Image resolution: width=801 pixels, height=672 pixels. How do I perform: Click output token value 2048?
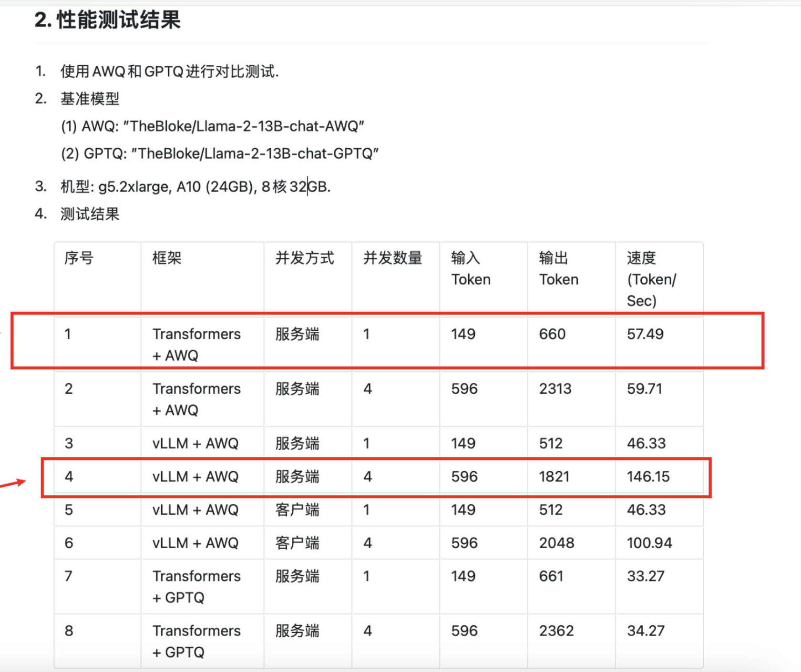click(x=556, y=543)
